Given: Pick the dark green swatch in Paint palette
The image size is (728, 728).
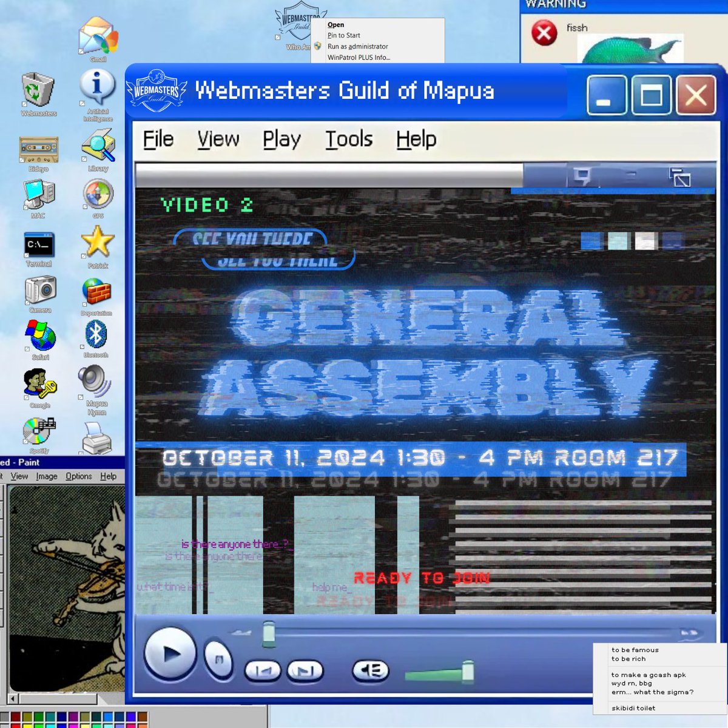Looking at the screenshot, I should (x=39, y=717).
